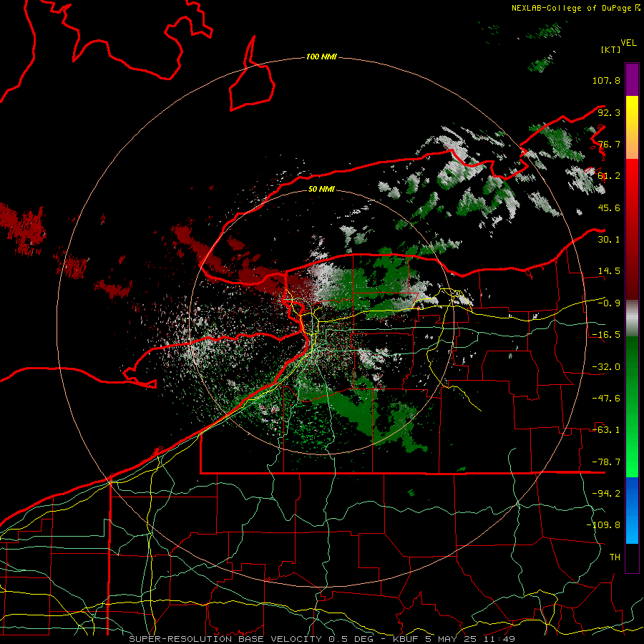The image size is (644, 644).
Task: Click the -63.1 velocity scale value
Action: pos(606,430)
